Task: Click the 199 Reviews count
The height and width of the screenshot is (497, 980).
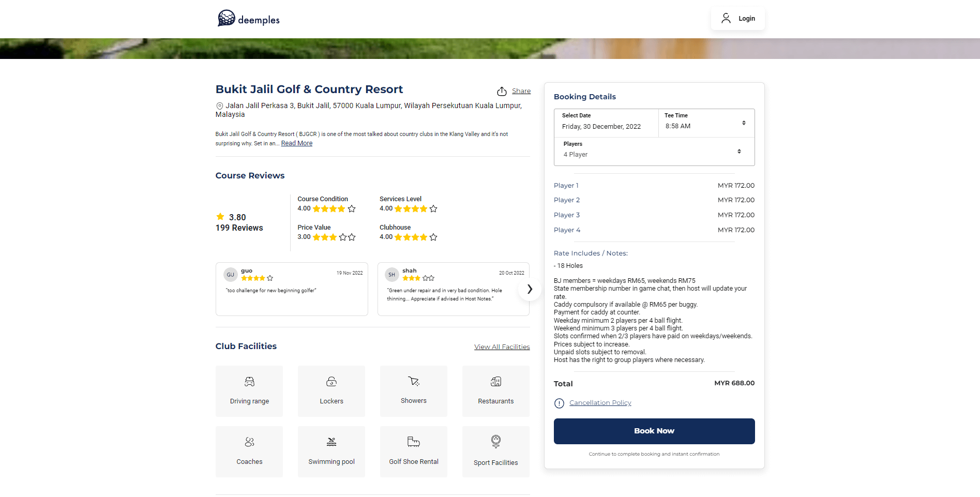Action: pos(239,228)
